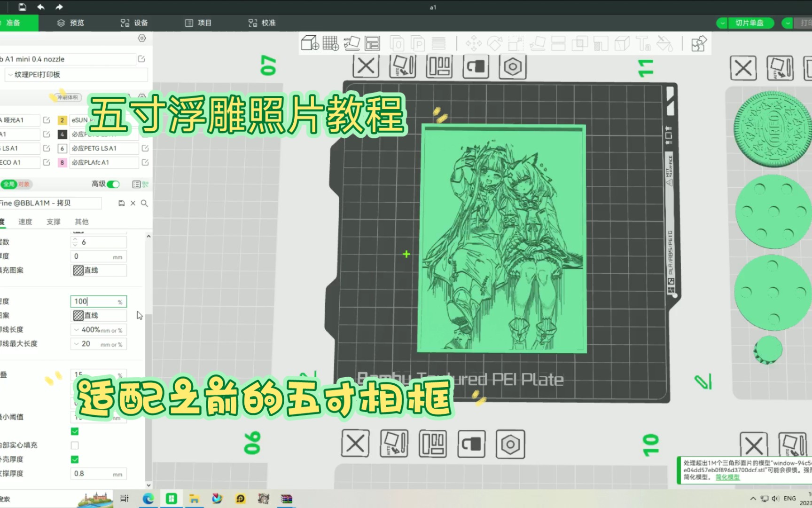
Task: Click the redo arrow in the title bar
Action: pos(59,7)
